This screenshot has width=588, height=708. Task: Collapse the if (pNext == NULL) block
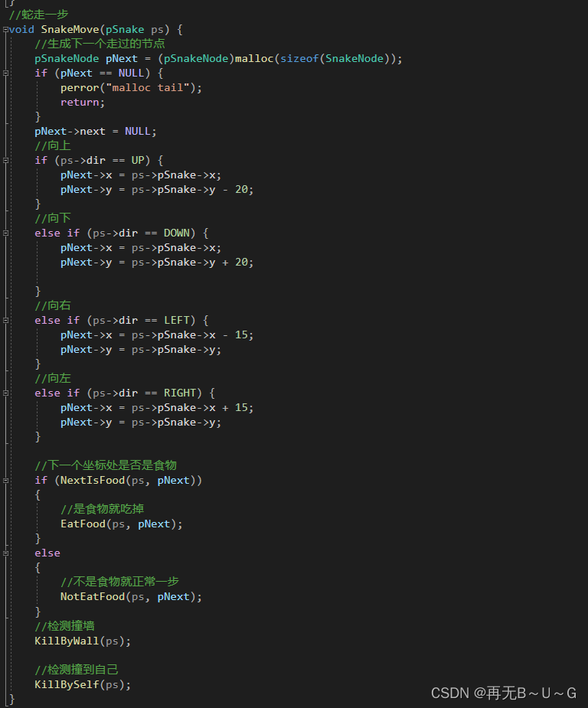(x=5, y=73)
